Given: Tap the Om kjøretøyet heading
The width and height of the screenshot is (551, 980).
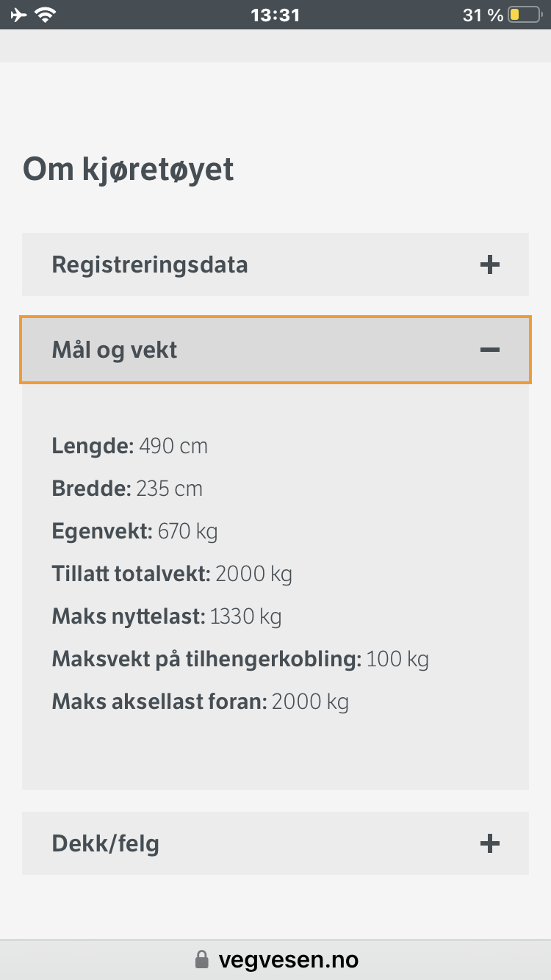Looking at the screenshot, I should (129, 169).
